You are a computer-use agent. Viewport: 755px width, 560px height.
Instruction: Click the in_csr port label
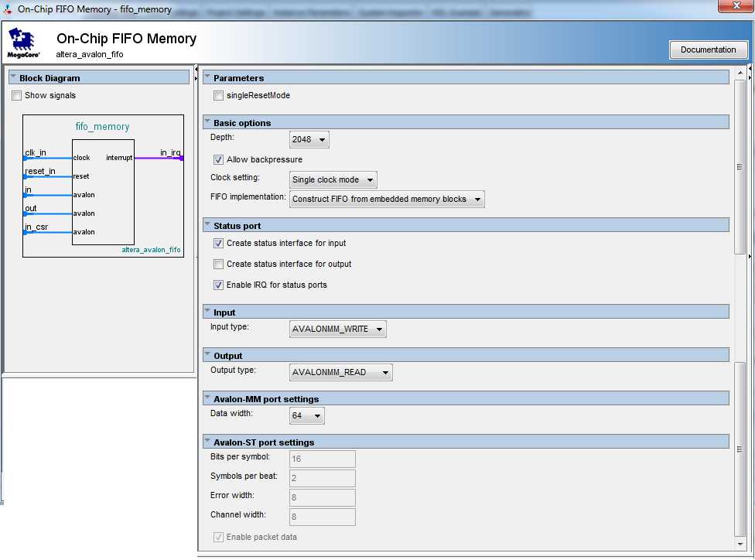[36, 227]
